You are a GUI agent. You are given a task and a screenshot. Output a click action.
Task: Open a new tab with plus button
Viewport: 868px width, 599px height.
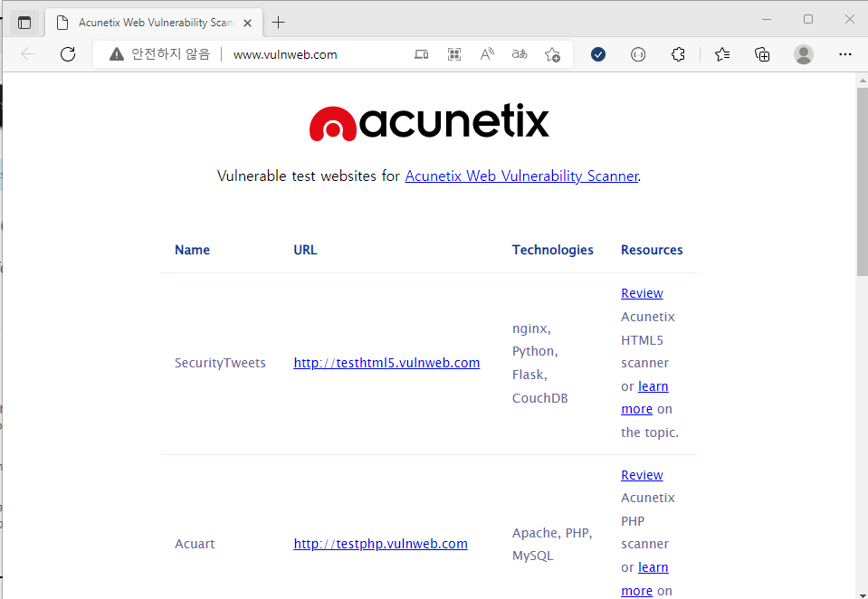point(279,22)
